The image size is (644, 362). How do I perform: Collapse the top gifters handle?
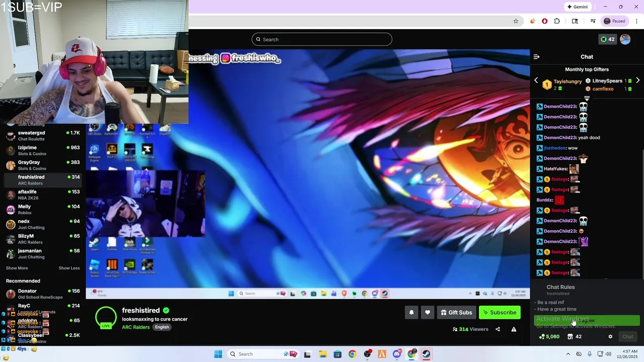[x=587, y=98]
